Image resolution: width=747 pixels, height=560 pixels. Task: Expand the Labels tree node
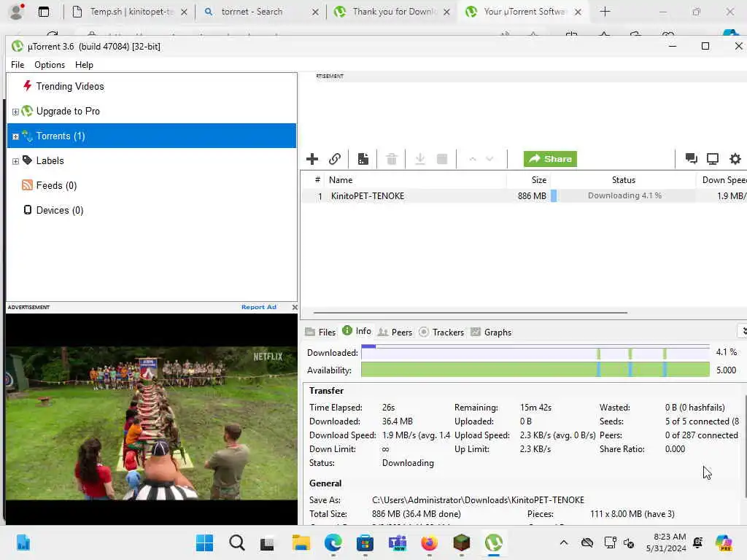(x=15, y=161)
